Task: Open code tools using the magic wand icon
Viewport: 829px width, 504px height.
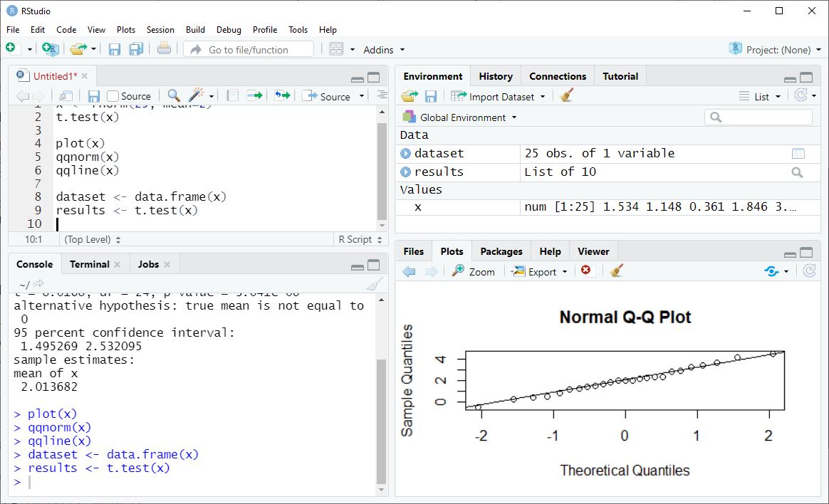Action: tap(194, 95)
